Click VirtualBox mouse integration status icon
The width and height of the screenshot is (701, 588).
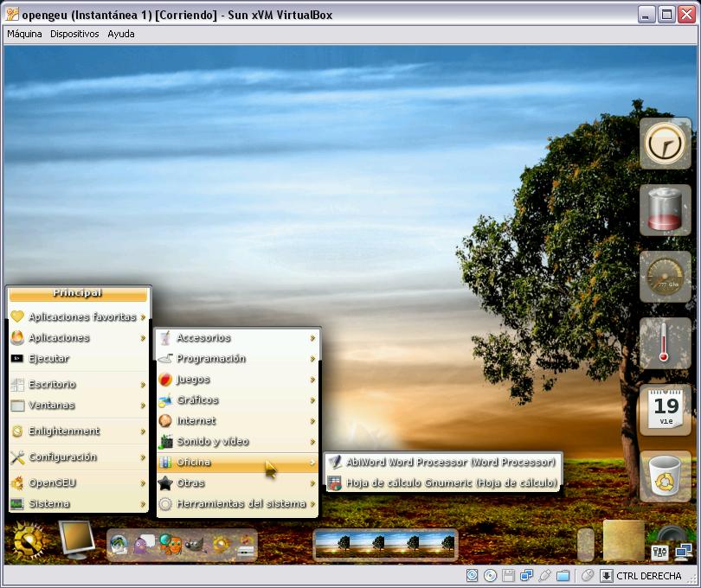[x=588, y=576]
